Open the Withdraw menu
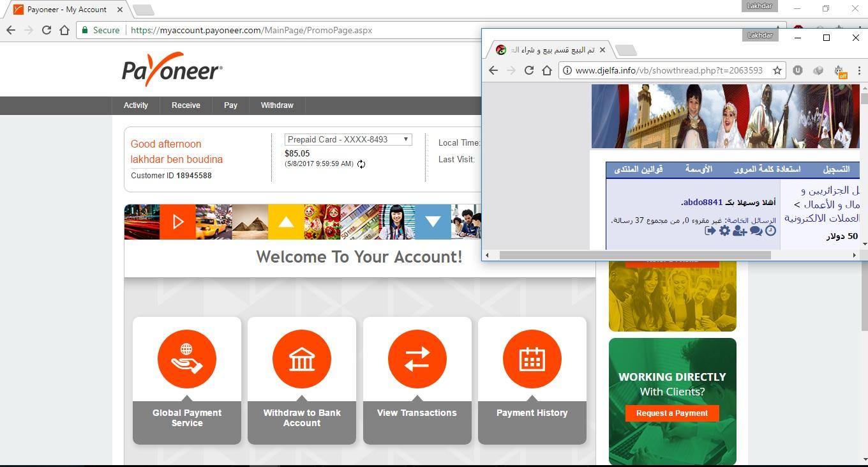This screenshot has height=467, width=868. 277,105
